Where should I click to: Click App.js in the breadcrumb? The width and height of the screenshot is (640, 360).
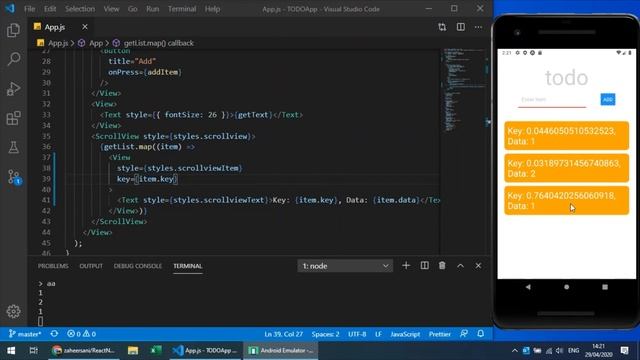click(58, 43)
